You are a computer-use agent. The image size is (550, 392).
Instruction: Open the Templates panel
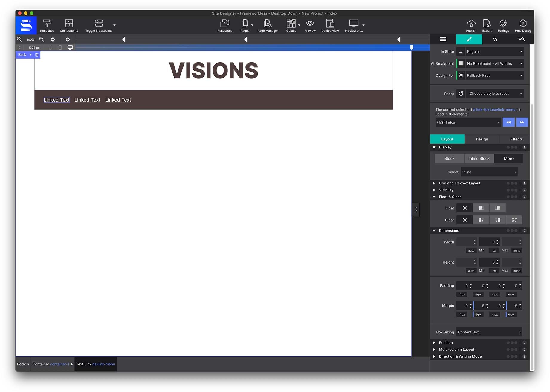(x=47, y=26)
